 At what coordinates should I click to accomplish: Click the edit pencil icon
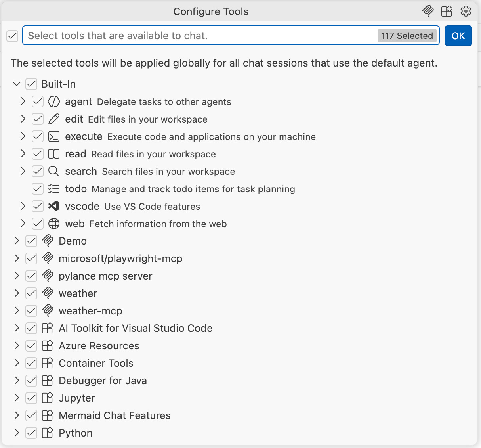[x=54, y=119]
